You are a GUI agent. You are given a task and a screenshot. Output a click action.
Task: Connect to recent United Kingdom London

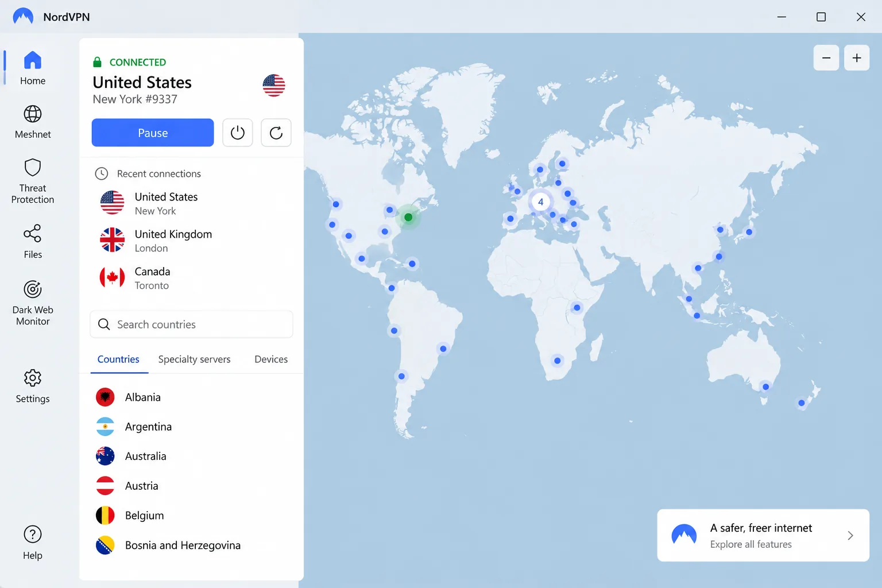(x=192, y=241)
